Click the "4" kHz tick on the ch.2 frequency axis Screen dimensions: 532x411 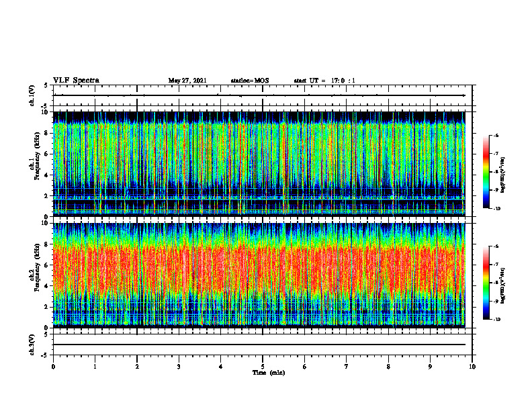47,286
